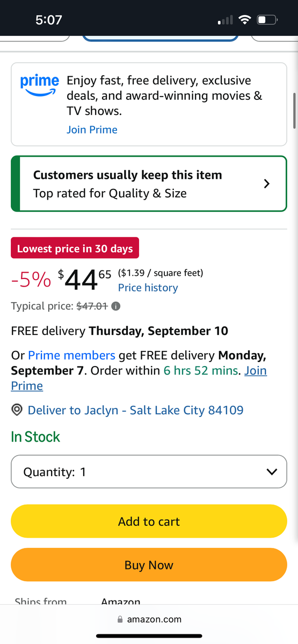Open the Price history link
The width and height of the screenshot is (298, 644).
point(148,288)
